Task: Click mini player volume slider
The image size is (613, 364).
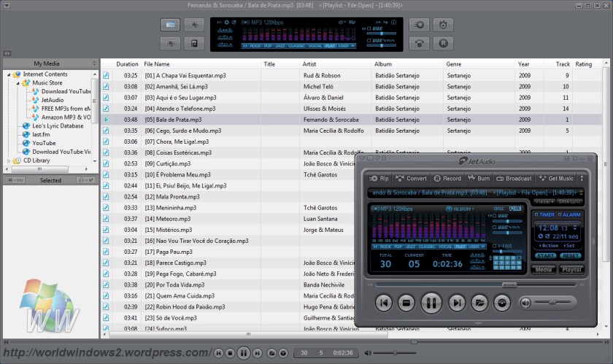Action: point(552,302)
